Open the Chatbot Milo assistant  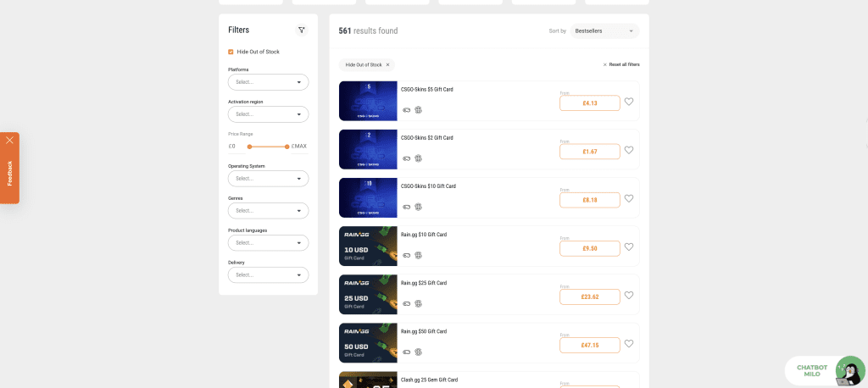(x=825, y=371)
